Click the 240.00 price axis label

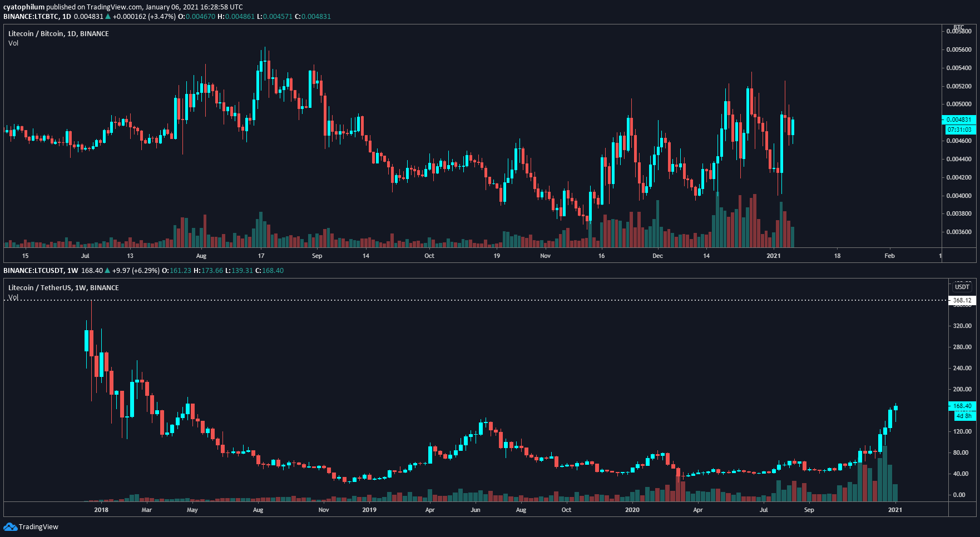tap(962, 368)
